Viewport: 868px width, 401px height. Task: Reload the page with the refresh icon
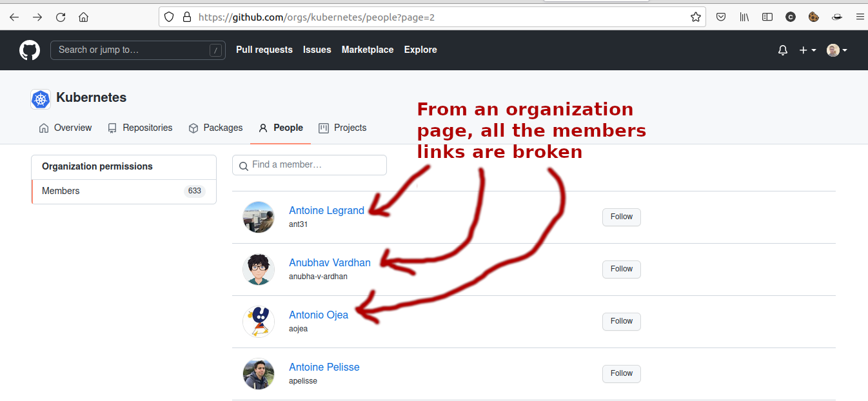coord(61,17)
